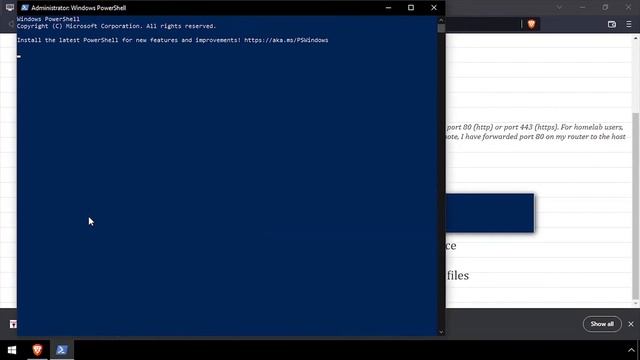Click the PowerShell icon in the title bar
This screenshot has width=640, height=360.
coord(24,8)
